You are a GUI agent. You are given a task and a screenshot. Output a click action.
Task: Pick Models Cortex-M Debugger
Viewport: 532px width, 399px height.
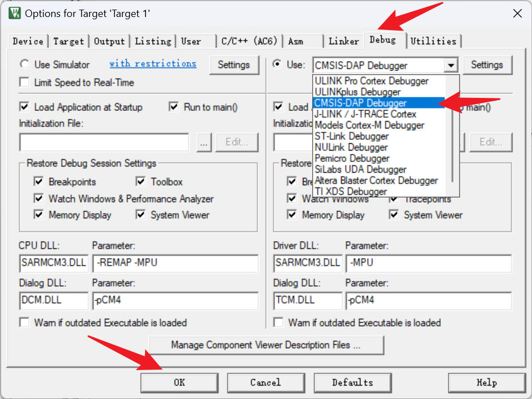[379, 125]
